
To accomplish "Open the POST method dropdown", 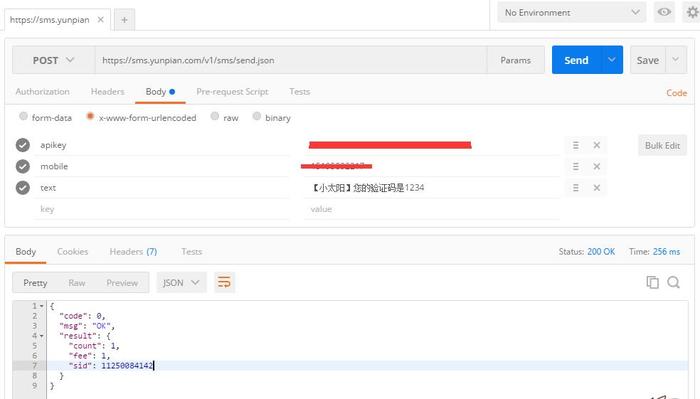I will (x=54, y=60).
